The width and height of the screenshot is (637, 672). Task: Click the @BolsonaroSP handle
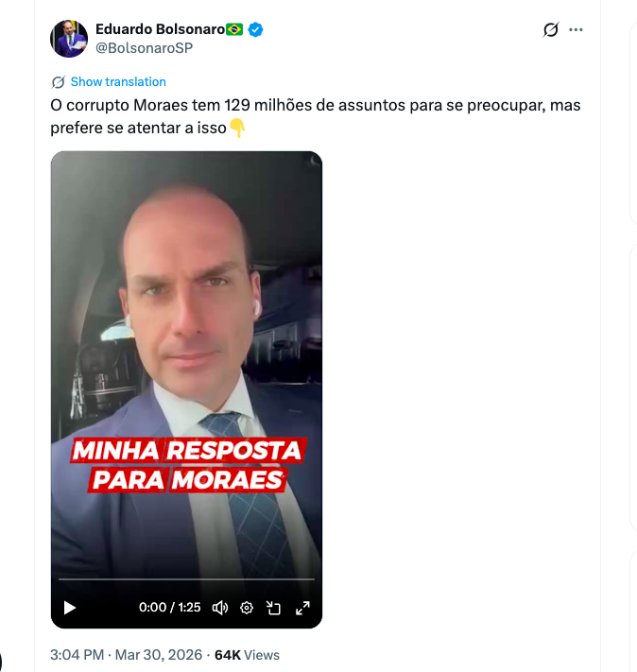point(144,48)
